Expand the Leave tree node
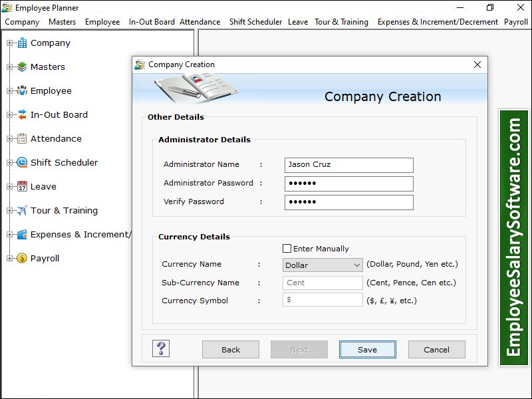 9,187
